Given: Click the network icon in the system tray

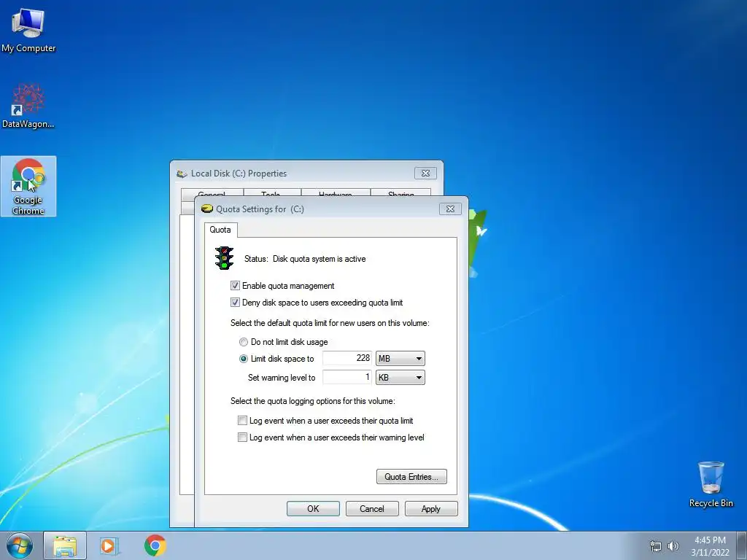Looking at the screenshot, I should (x=656, y=546).
